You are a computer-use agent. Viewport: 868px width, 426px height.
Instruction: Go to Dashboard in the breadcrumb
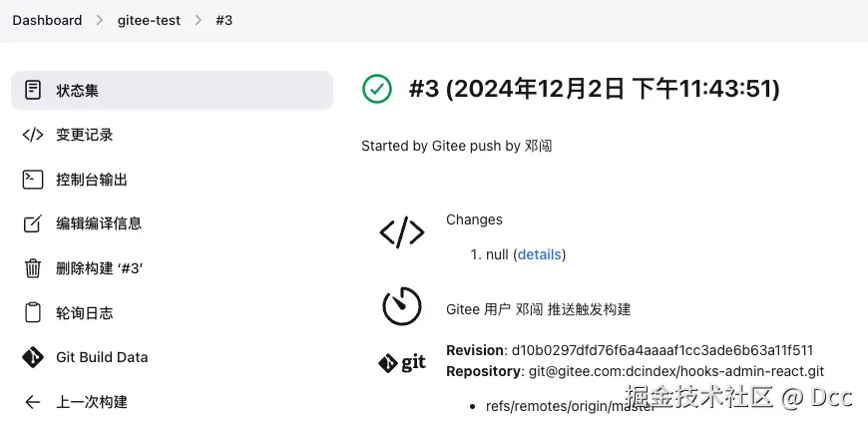[x=47, y=21]
